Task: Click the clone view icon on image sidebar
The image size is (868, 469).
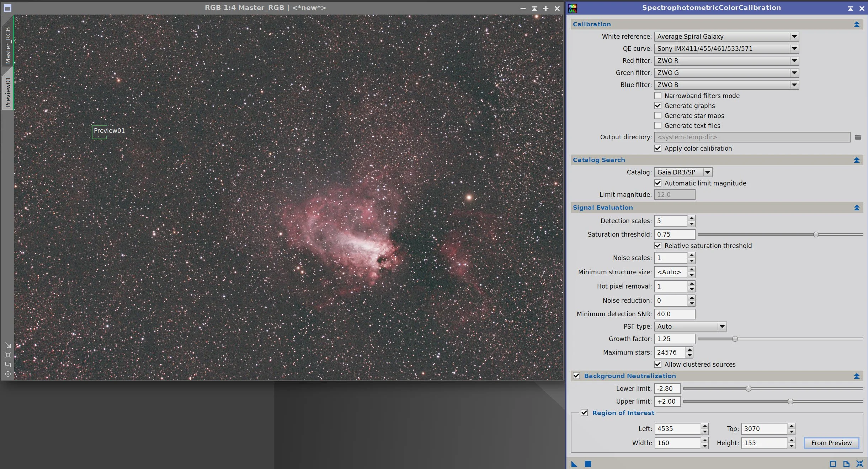Action: click(x=8, y=364)
